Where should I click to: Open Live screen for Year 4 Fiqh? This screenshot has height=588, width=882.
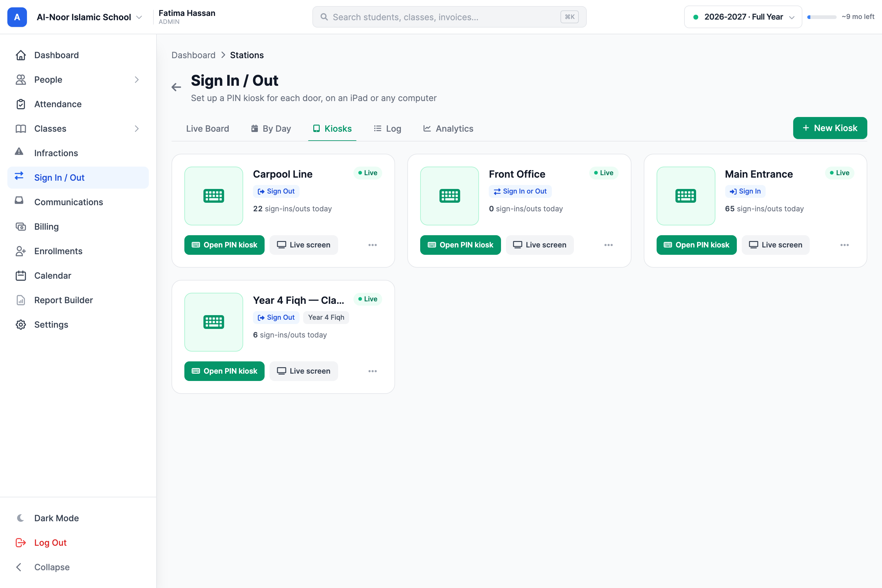point(304,371)
